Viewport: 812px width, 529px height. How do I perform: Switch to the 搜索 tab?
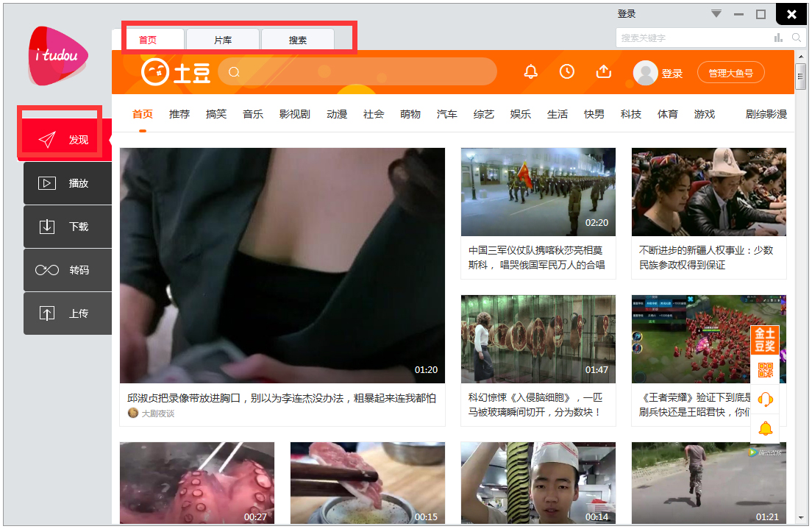297,39
